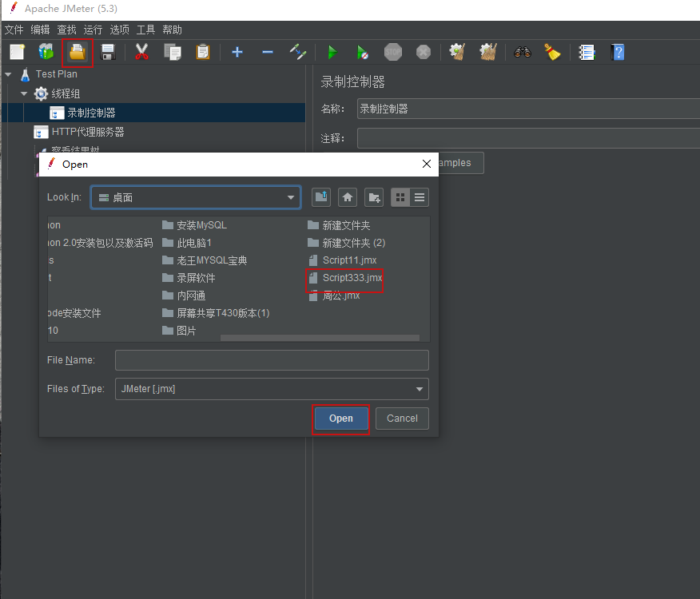Open the 文件 menu
This screenshot has height=599, width=700.
coord(14,30)
